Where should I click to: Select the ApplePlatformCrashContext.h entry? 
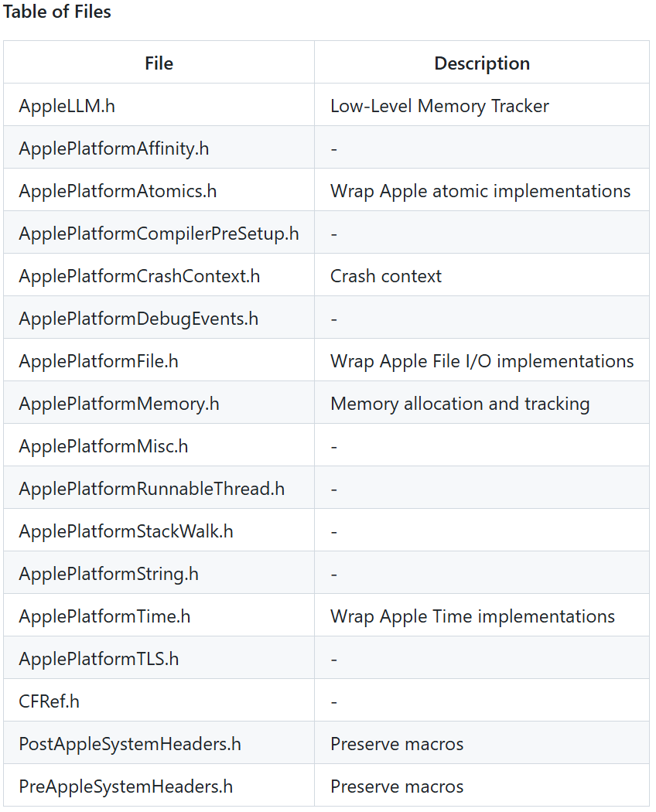pos(139,276)
